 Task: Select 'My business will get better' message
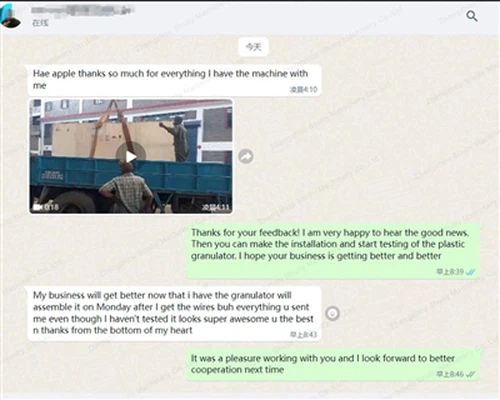[x=174, y=313]
